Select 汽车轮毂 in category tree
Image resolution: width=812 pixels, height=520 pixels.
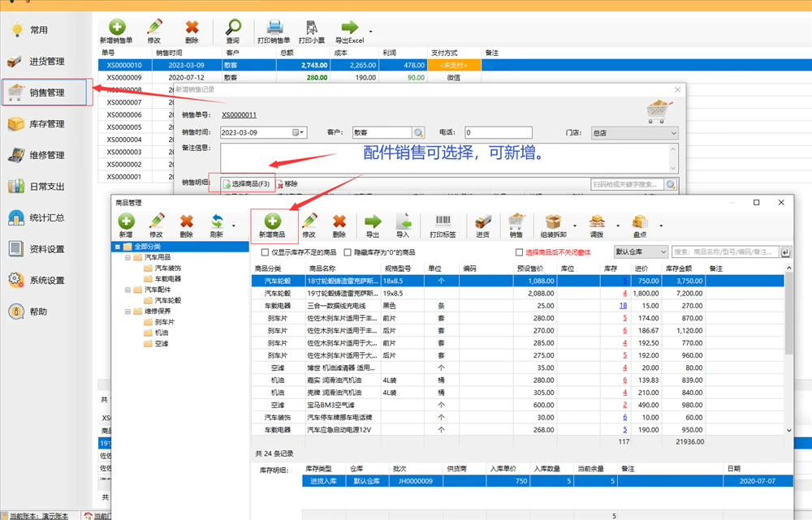click(x=168, y=301)
